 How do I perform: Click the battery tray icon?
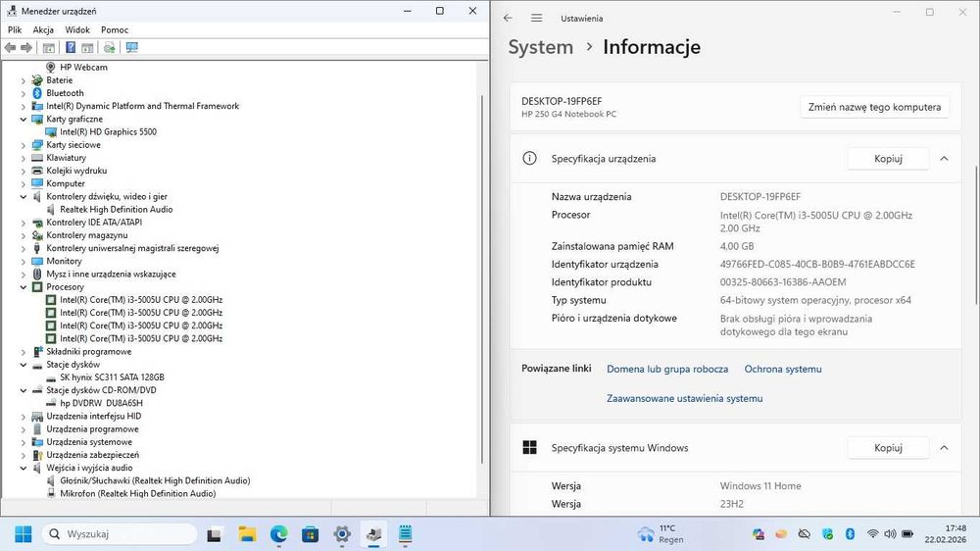[x=907, y=534]
